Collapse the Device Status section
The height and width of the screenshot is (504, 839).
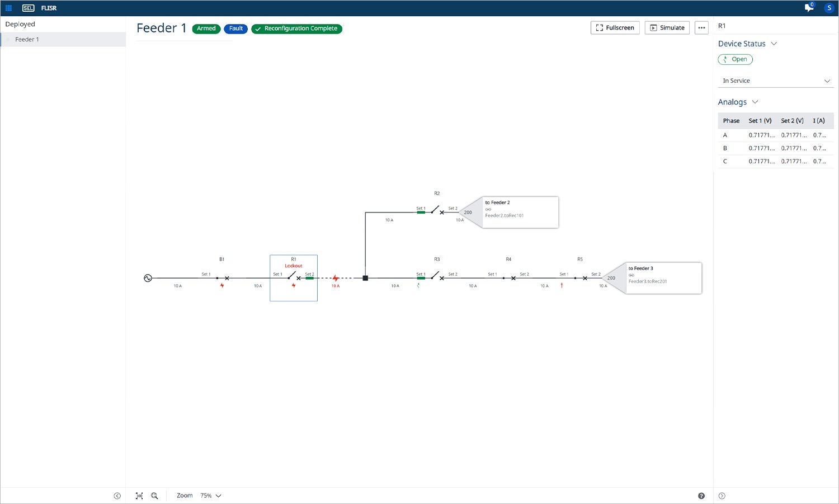pos(774,44)
